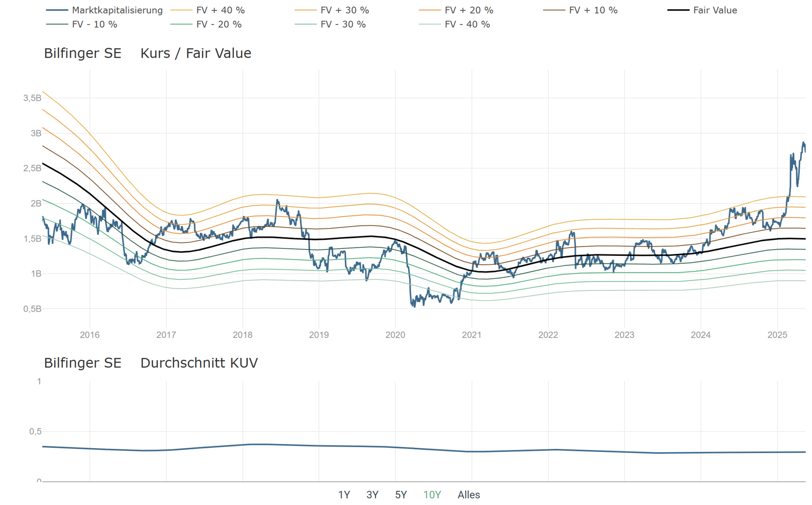Select the 1Y time range
Image resolution: width=812 pixels, height=505 pixels.
click(x=344, y=495)
